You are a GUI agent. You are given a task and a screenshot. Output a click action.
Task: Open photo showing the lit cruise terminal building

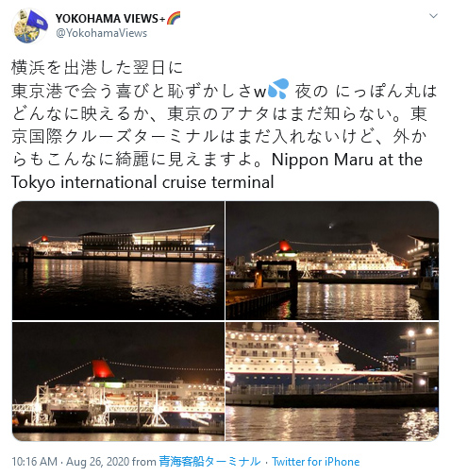(x=118, y=261)
